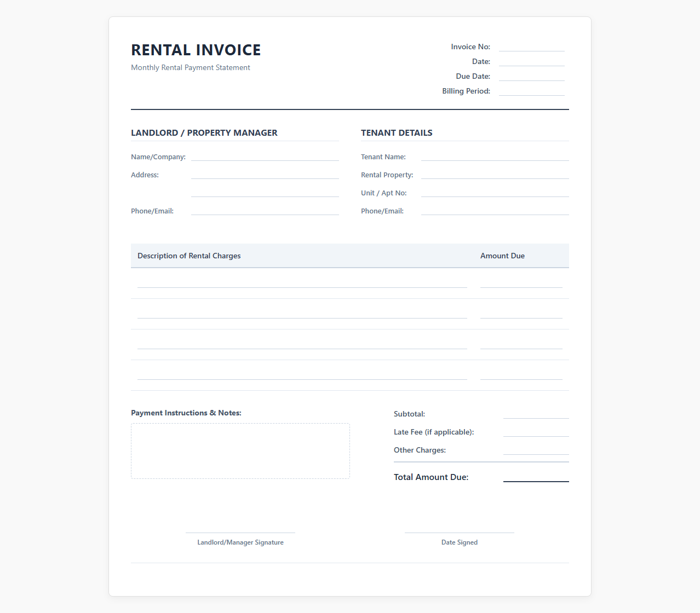
Task: Click the second row Amount Due field
Action: click(x=521, y=313)
